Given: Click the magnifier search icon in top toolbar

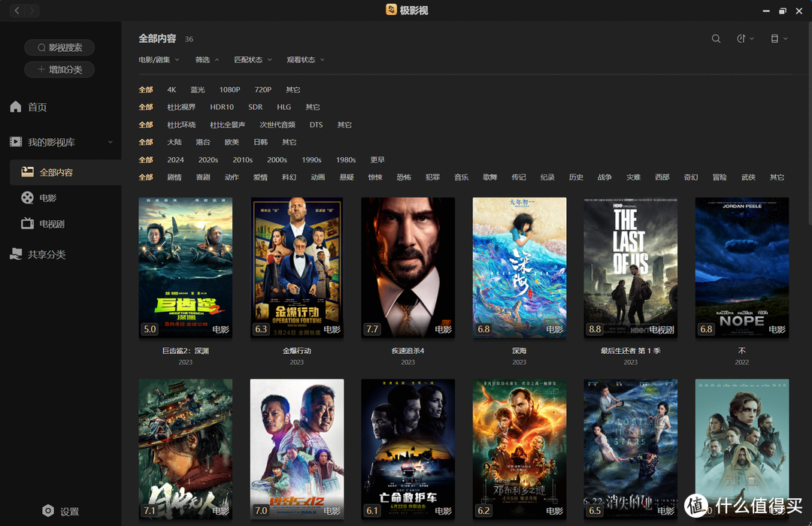Looking at the screenshot, I should point(717,39).
